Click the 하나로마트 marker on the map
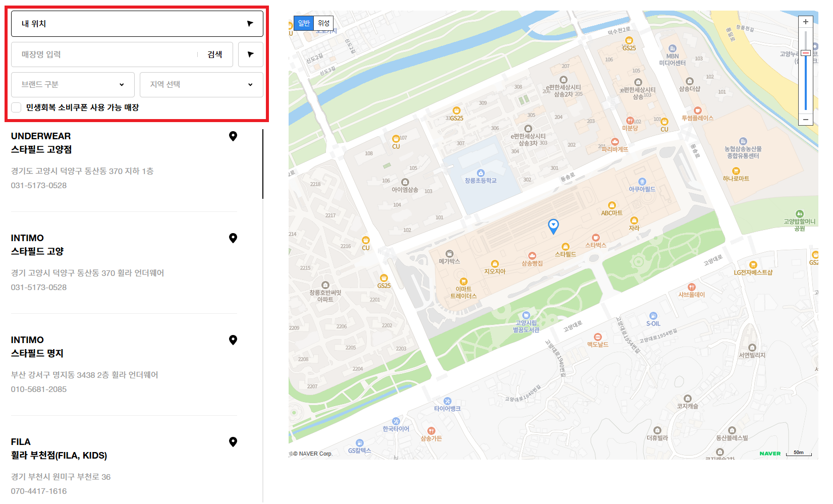 (736, 171)
